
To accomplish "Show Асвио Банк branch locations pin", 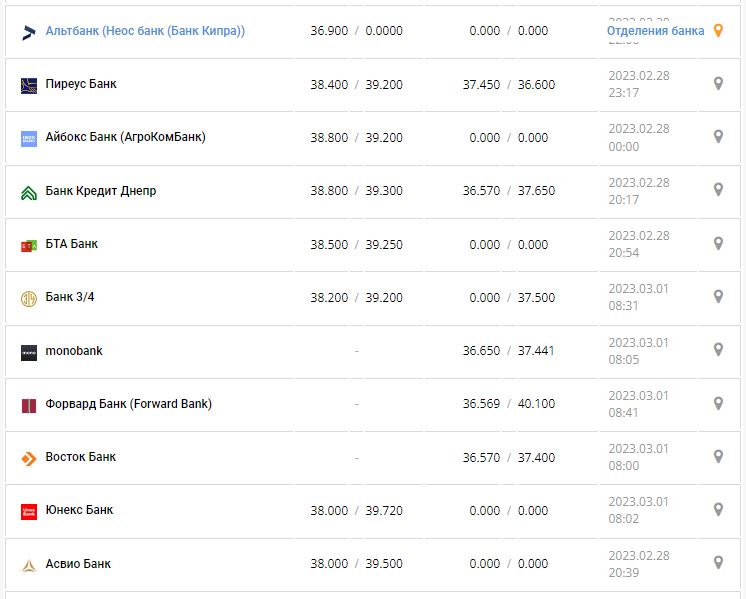I will click(x=718, y=563).
